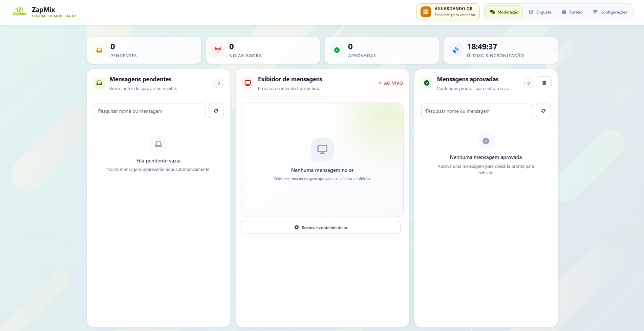Viewport: 644px width, 331px height.
Task: Click search magnifier in approved search box
Action: click(428, 111)
